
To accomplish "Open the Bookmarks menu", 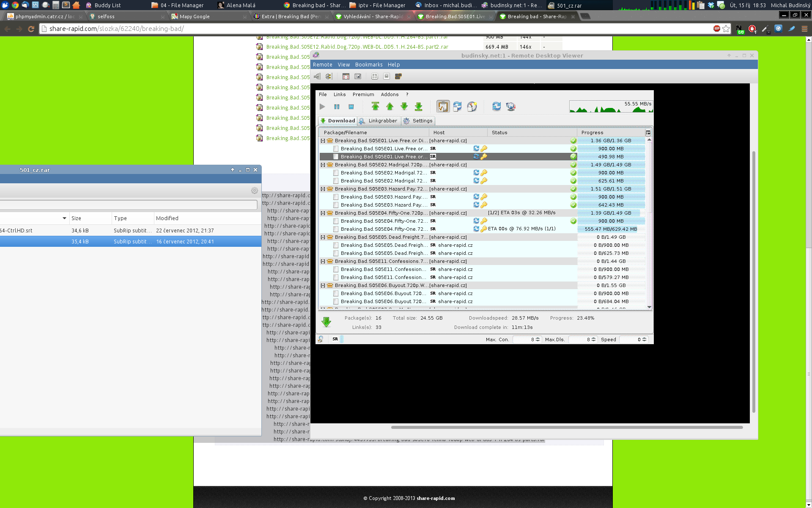I will 369,65.
